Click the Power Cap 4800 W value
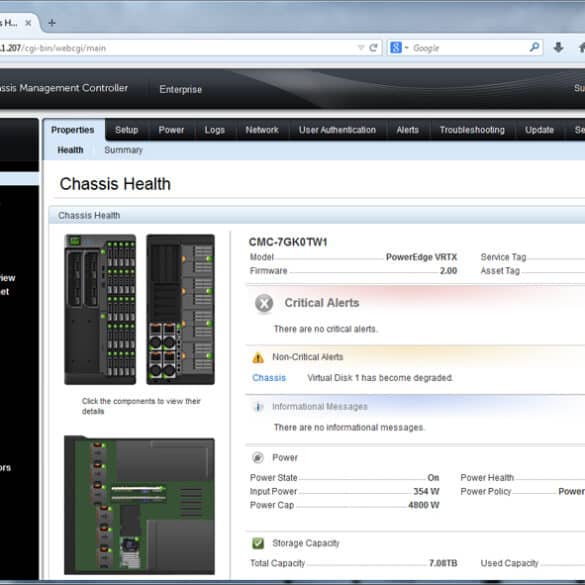 (x=423, y=505)
